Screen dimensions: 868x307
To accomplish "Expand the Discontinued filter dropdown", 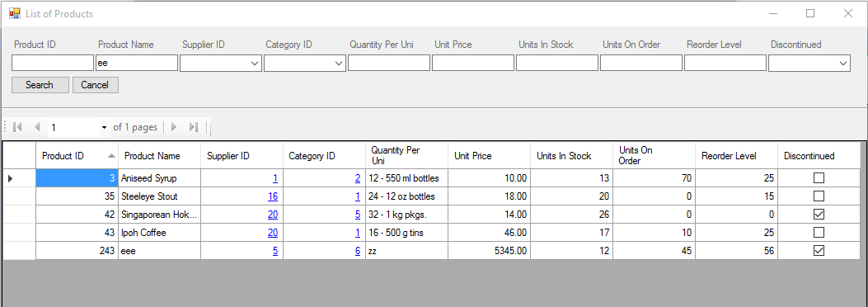I will pos(843,64).
